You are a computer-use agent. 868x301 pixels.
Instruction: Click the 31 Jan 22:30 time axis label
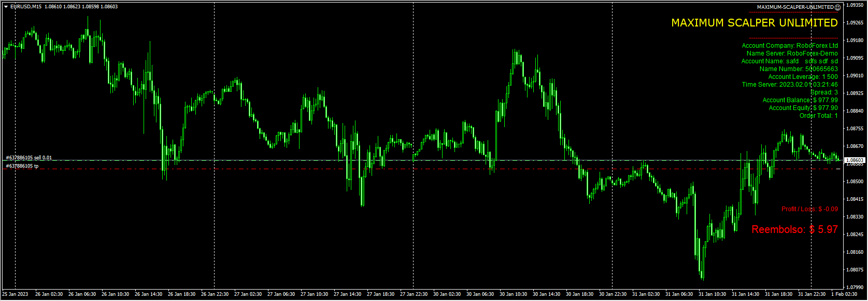coord(812,294)
